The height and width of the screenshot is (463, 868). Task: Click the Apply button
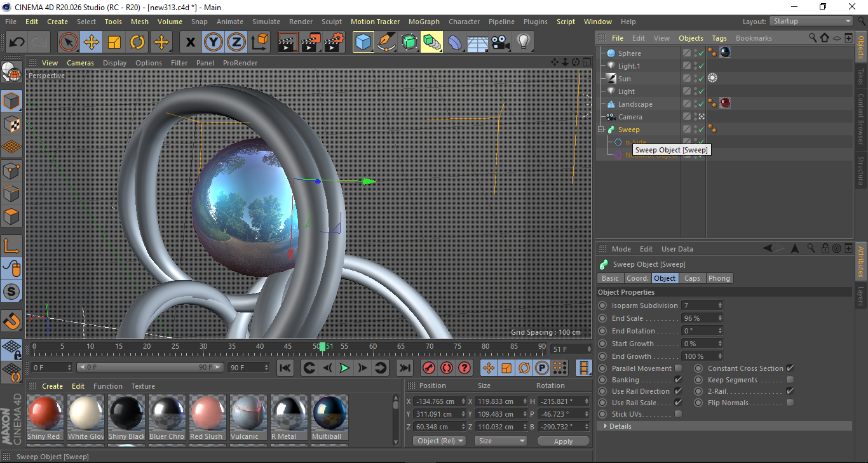563,441
